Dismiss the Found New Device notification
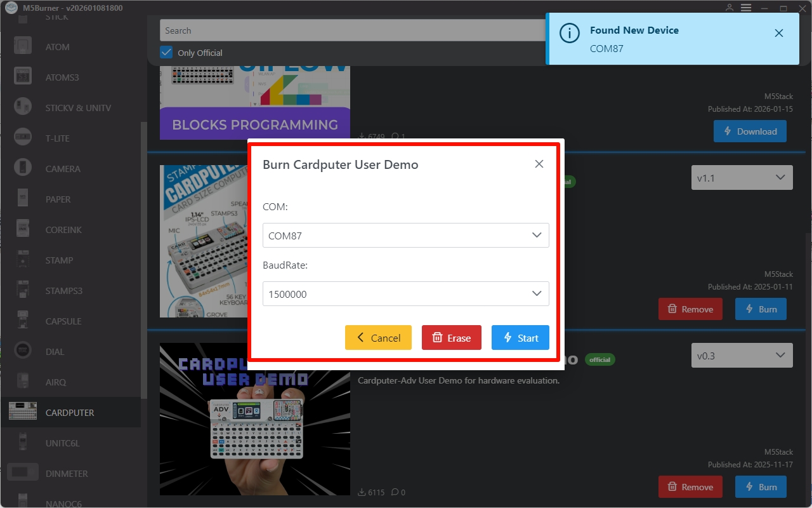Viewport: 812px width, 508px height. pos(779,33)
